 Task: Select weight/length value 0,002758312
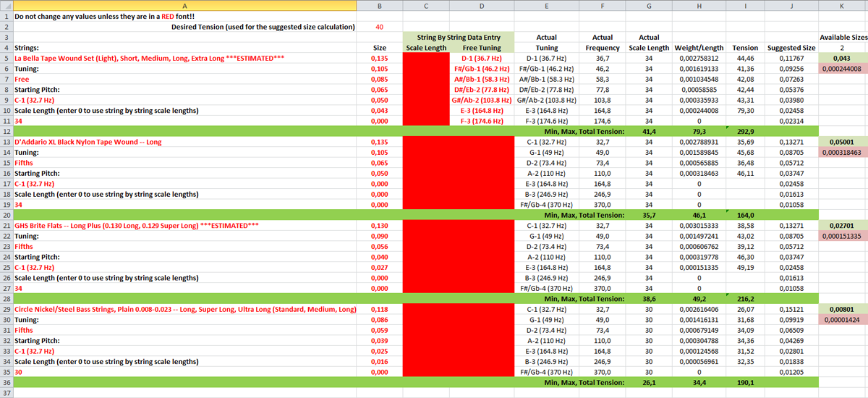(x=699, y=58)
